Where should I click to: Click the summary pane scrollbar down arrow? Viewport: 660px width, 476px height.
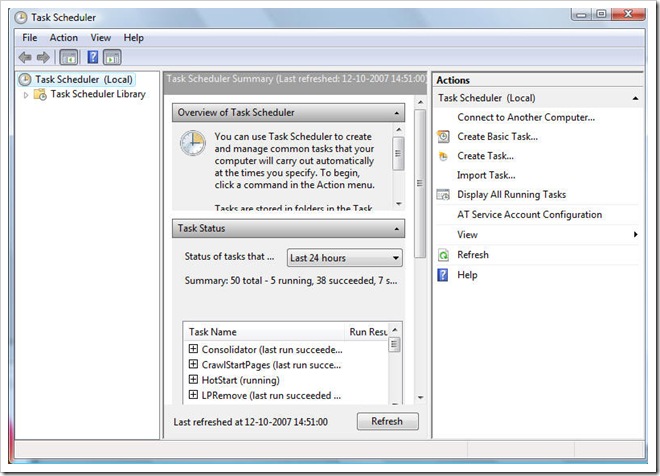[x=420, y=397]
